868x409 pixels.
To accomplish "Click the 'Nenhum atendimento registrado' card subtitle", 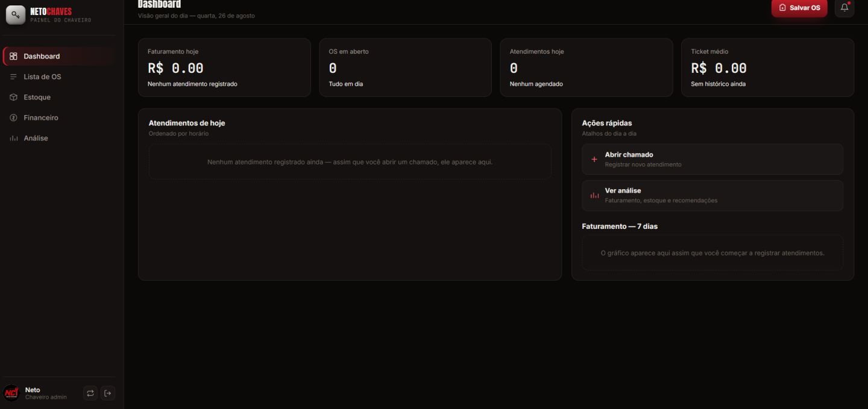I will click(192, 84).
